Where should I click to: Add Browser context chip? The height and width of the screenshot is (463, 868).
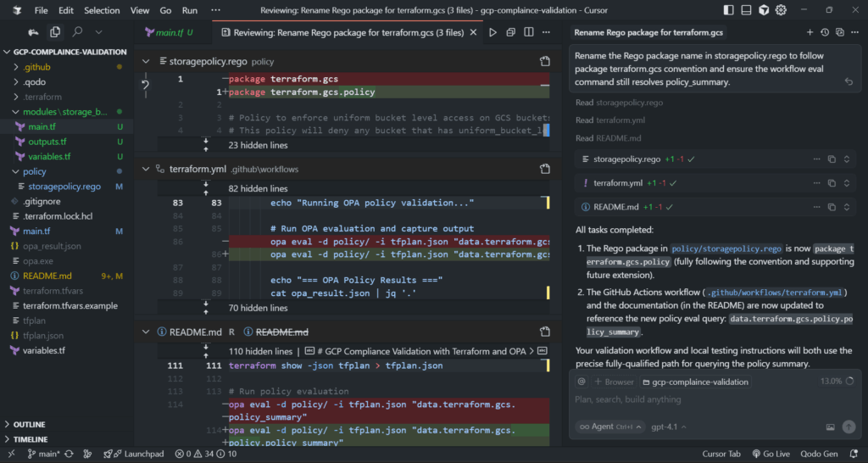tap(614, 382)
